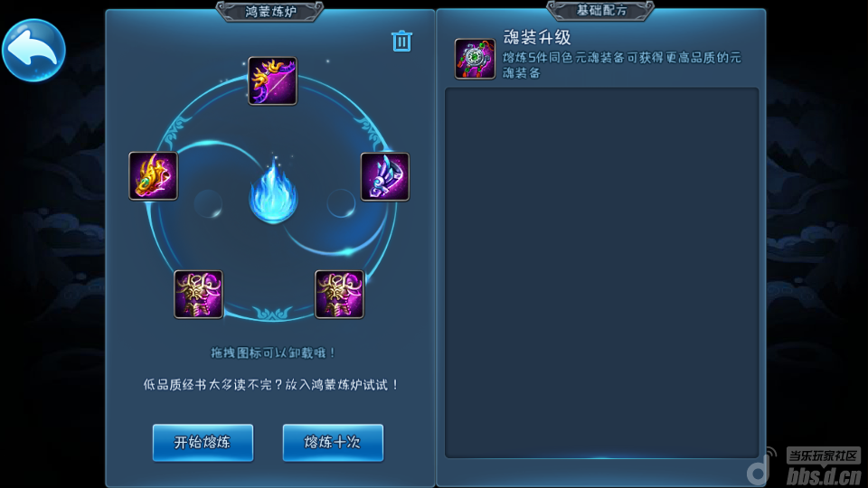This screenshot has height=488, width=868.
Task: Select the purple bow item at the top slot
Action: click(x=272, y=80)
